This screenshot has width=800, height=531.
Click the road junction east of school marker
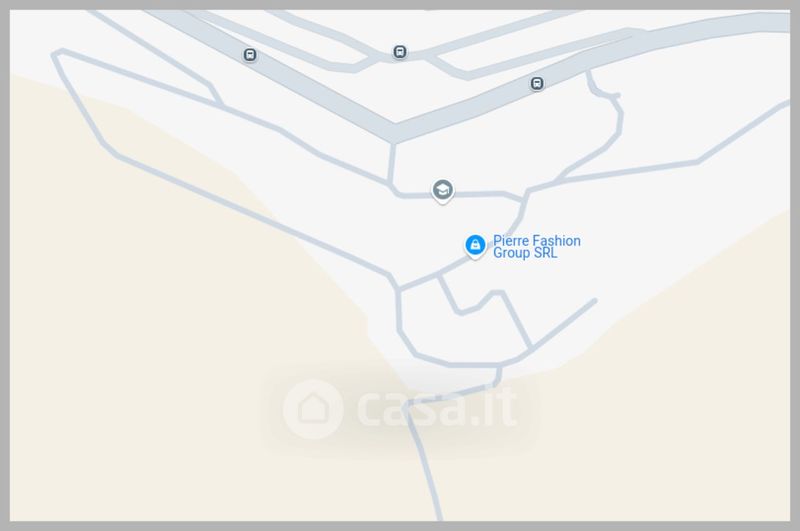[x=524, y=196]
